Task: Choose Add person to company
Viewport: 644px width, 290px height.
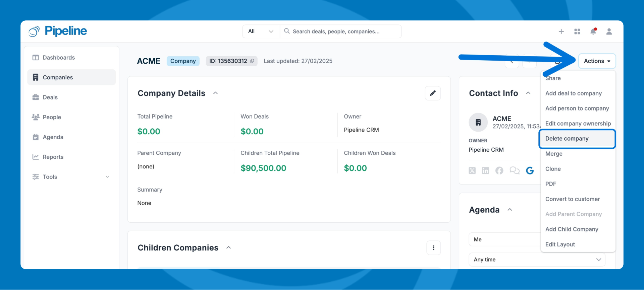Action: click(x=578, y=108)
